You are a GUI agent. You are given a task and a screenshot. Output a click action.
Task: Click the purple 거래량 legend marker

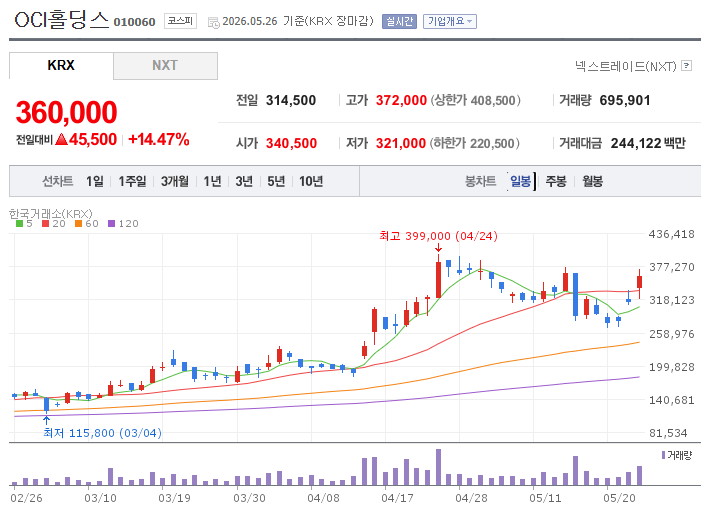coord(663,455)
